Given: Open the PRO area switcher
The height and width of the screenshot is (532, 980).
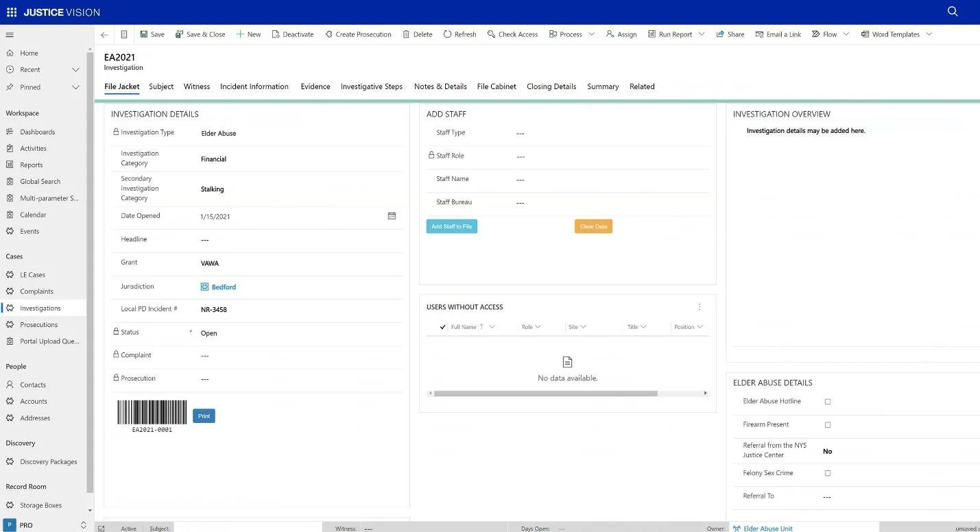Looking at the screenshot, I should pyautogui.click(x=84, y=525).
